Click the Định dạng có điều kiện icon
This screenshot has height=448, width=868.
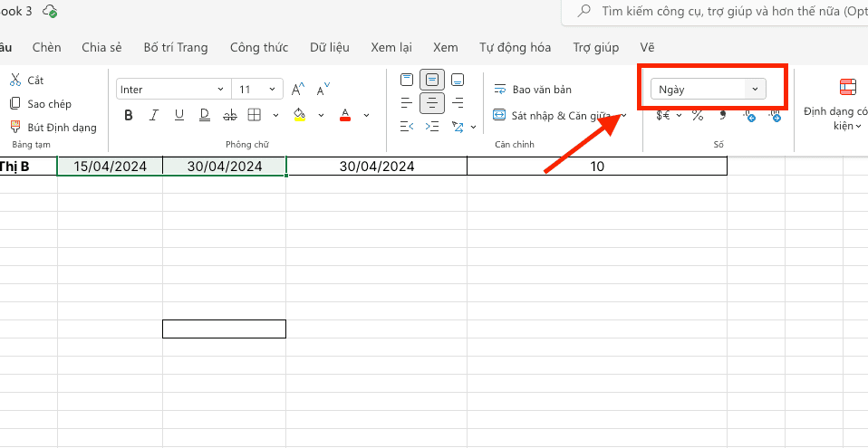tap(847, 88)
